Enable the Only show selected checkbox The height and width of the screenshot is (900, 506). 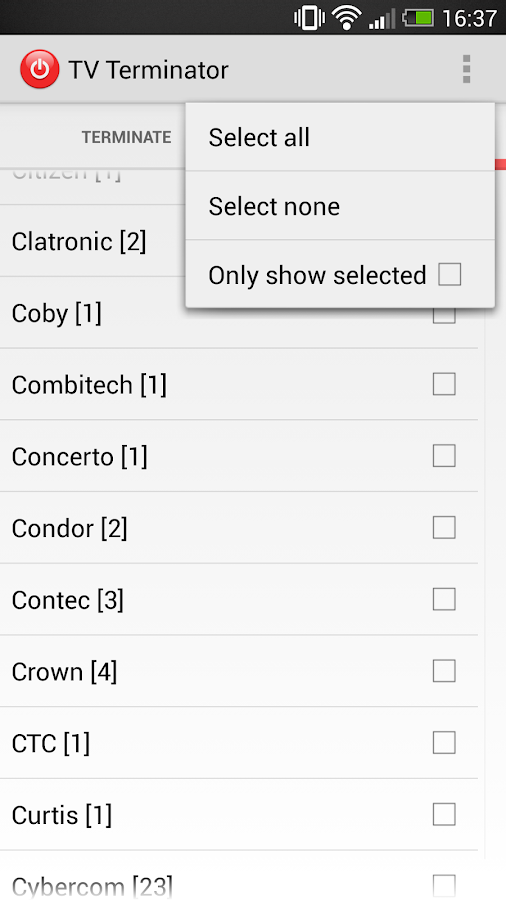click(449, 274)
